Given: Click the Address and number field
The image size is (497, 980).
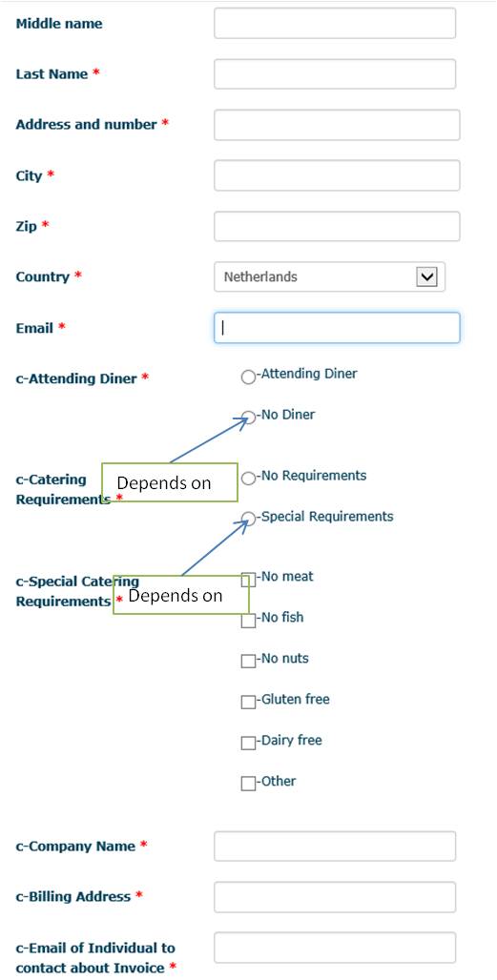Looking at the screenshot, I should tap(337, 125).
